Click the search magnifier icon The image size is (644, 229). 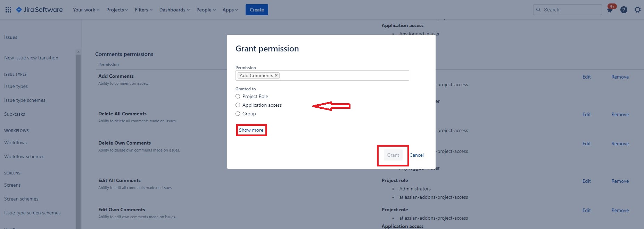(x=538, y=10)
